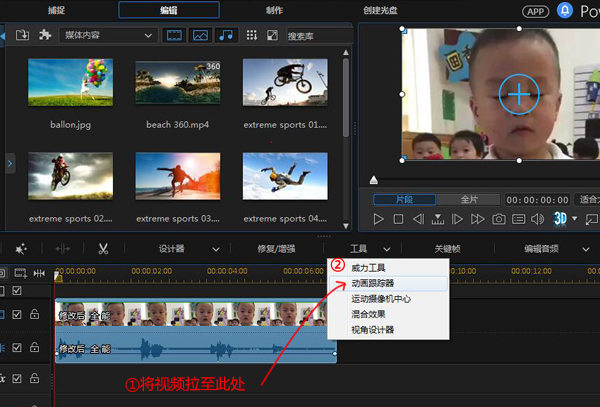Select 混合效果 from the menu

pyautogui.click(x=388, y=314)
